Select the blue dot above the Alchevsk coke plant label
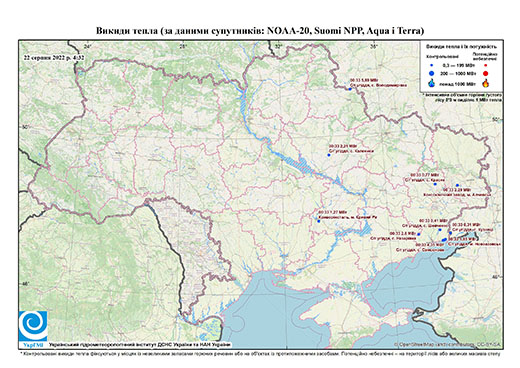The height and width of the screenshot is (368, 520). (x=457, y=185)
